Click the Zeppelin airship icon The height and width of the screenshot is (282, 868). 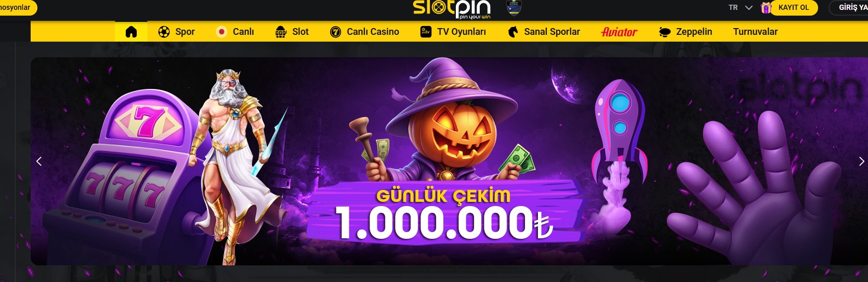coord(665,32)
